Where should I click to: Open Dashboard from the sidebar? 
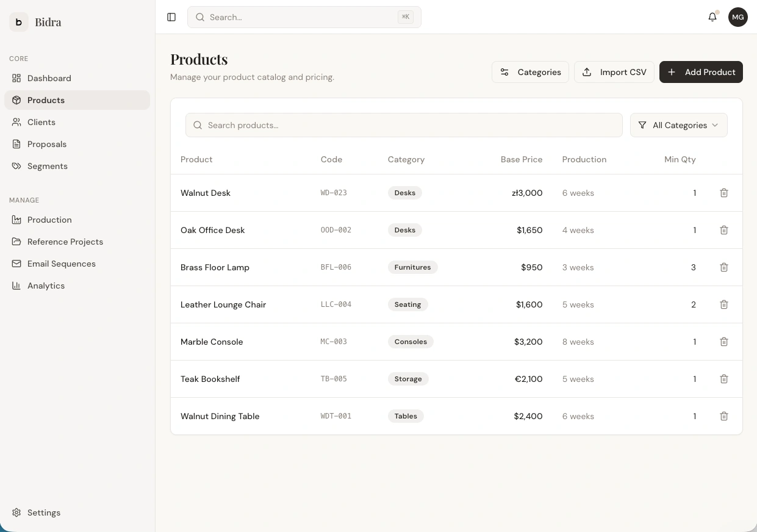coord(49,78)
